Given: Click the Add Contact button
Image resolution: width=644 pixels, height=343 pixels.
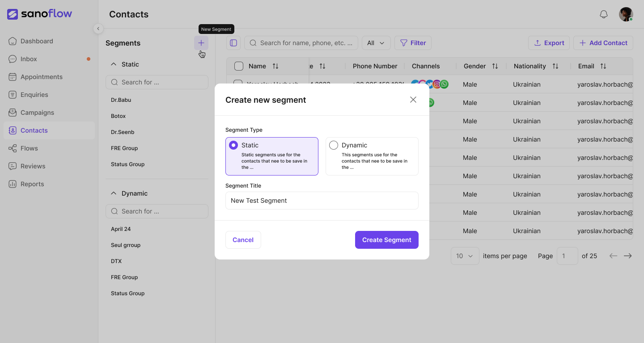Looking at the screenshot, I should coord(603,43).
